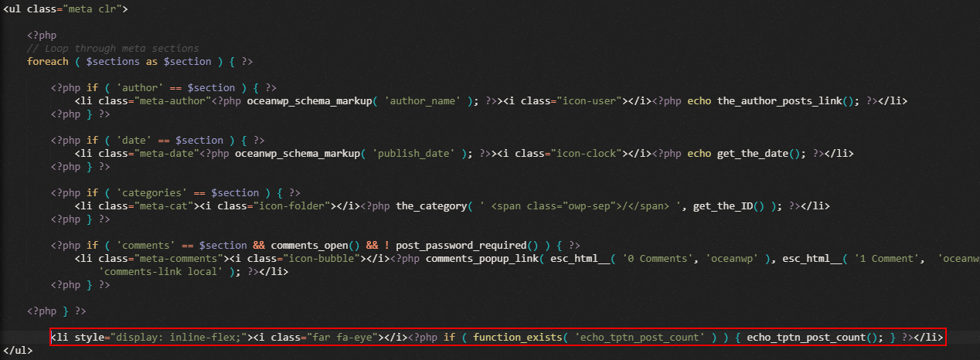Screen dimensions: 980x360
Task: Click the "far fa-eye" class value
Action: click(342, 338)
